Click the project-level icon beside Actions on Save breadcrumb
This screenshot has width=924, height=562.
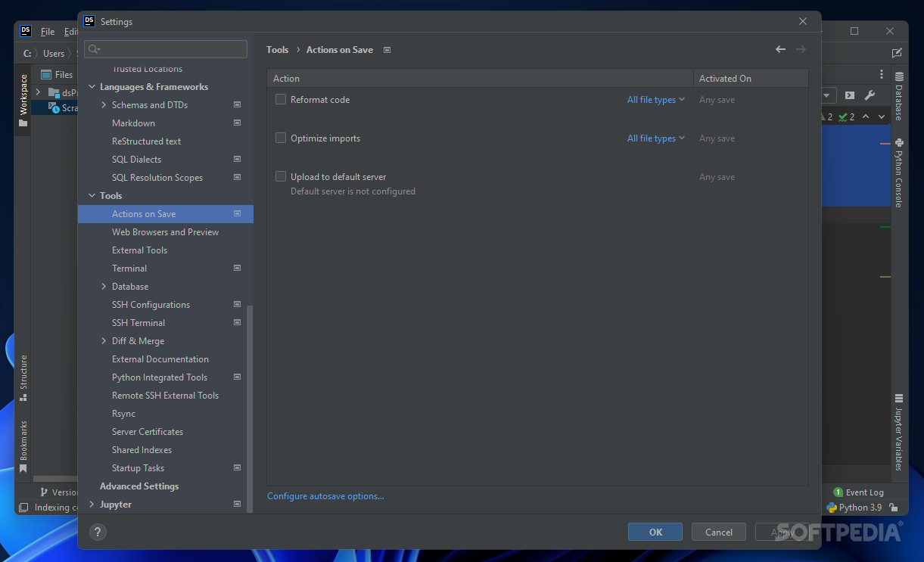387,50
